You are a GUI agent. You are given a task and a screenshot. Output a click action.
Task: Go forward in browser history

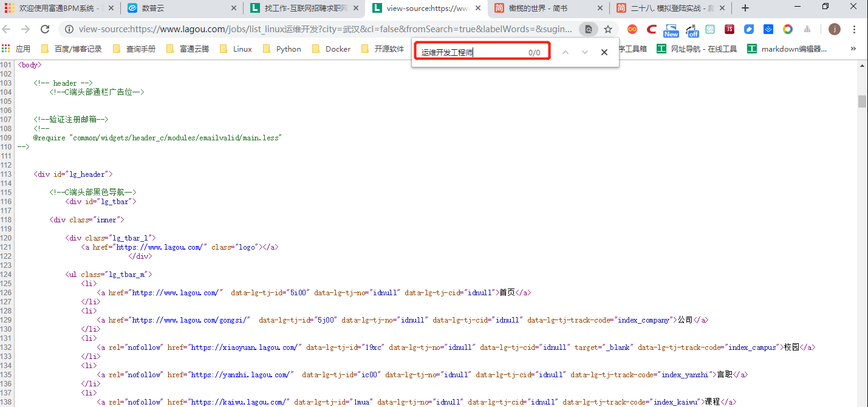26,29
